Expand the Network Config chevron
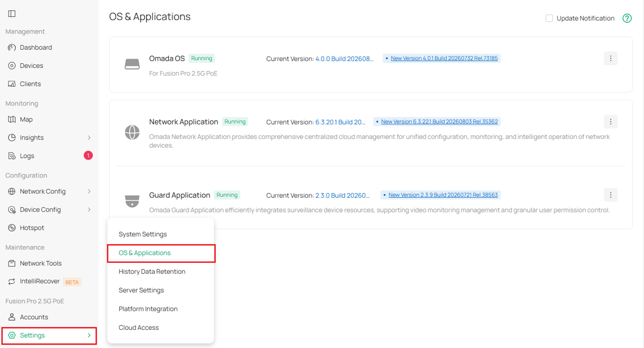 tap(89, 191)
